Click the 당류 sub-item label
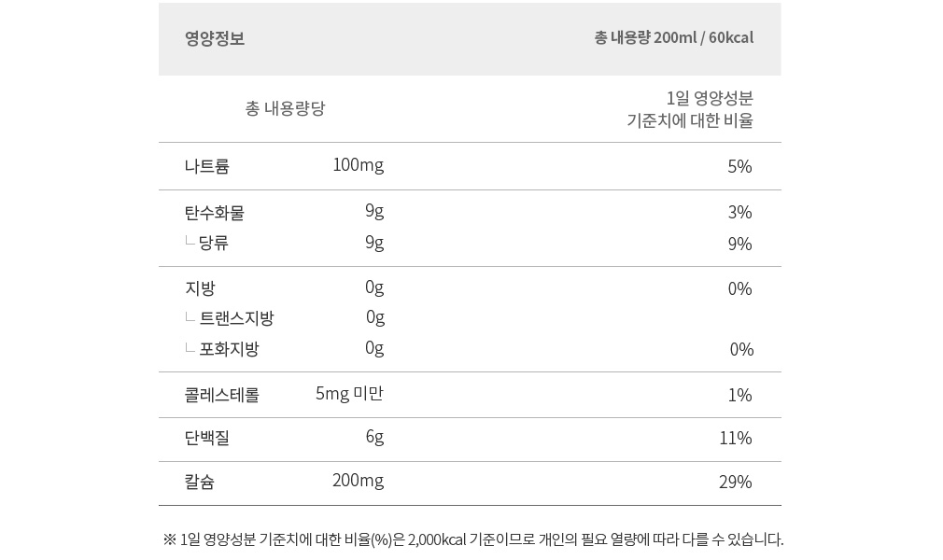The image size is (943, 560). point(214,243)
